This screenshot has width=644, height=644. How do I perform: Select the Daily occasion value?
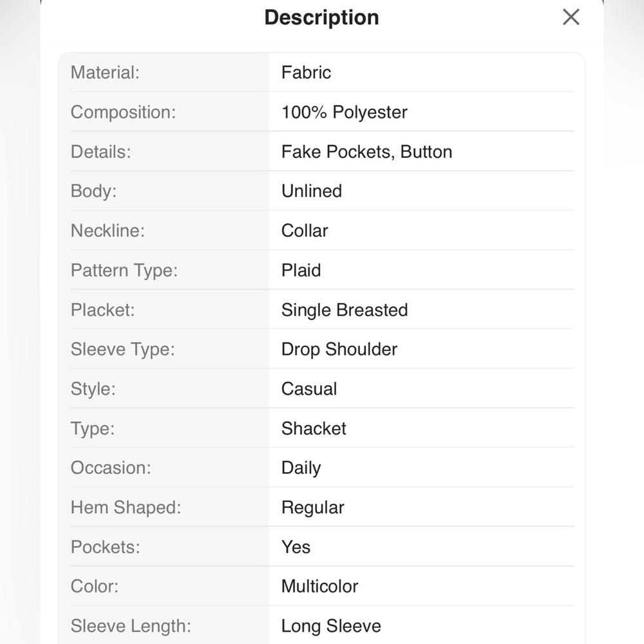(x=301, y=468)
